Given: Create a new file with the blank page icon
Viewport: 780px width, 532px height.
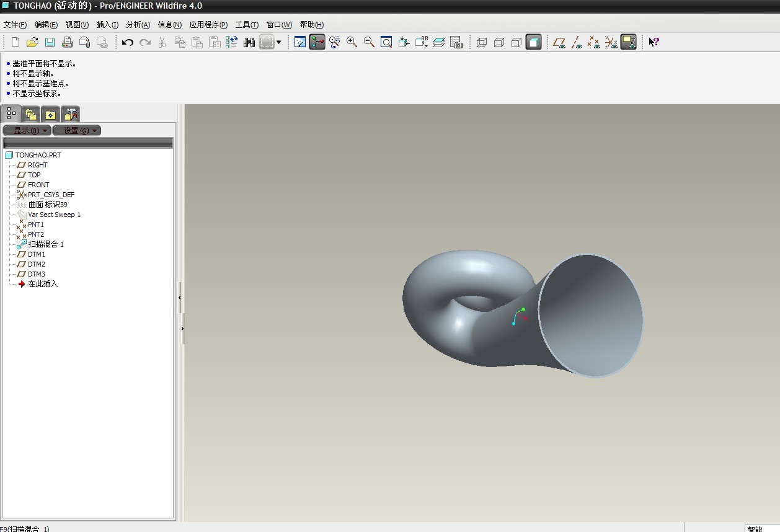Looking at the screenshot, I should [x=16, y=42].
